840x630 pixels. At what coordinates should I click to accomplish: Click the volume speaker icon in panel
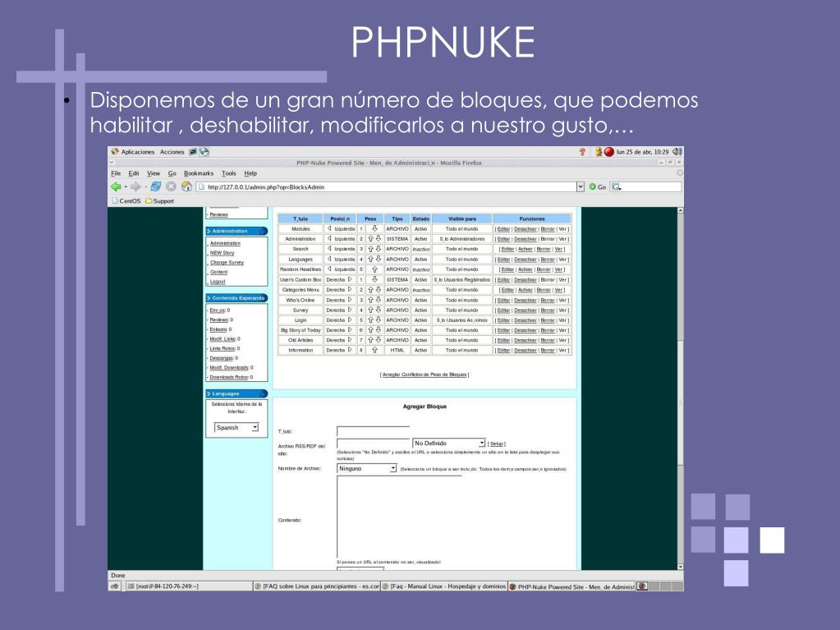[x=677, y=152]
